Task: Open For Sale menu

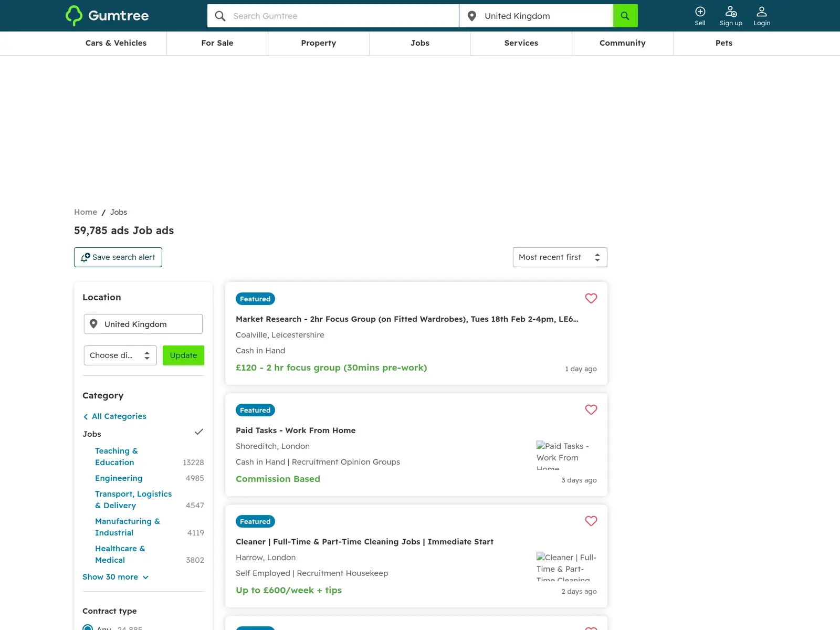Action: pyautogui.click(x=217, y=43)
